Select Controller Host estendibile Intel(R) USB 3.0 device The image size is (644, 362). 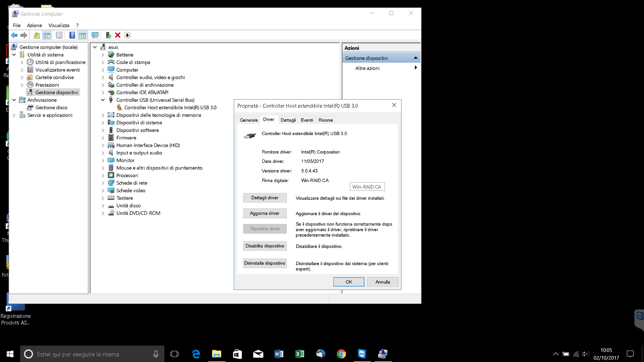[170, 108]
